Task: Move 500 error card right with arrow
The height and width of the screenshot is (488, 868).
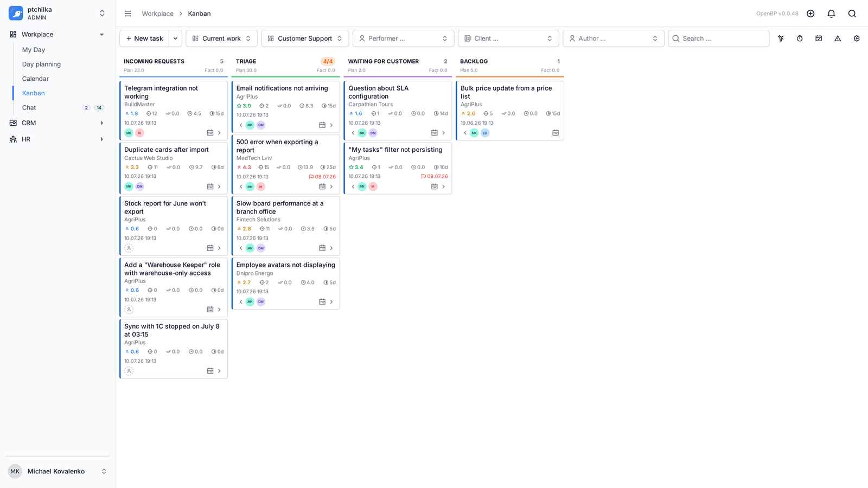Action: click(331, 187)
